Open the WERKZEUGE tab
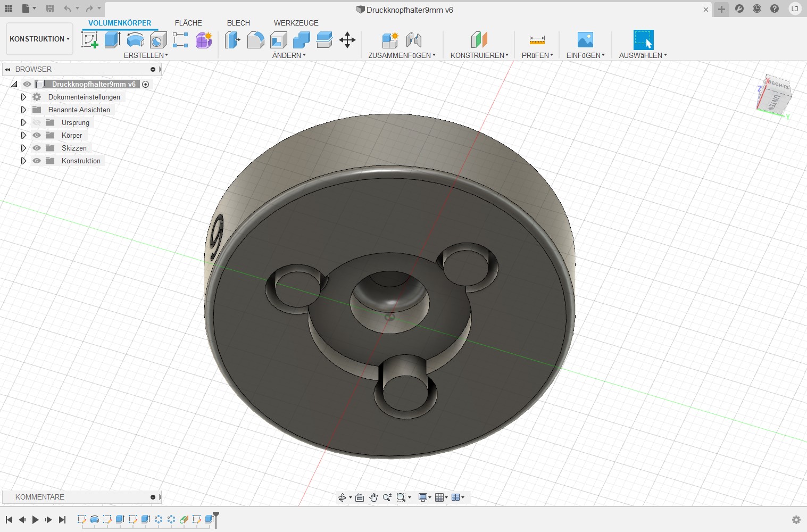 click(296, 23)
